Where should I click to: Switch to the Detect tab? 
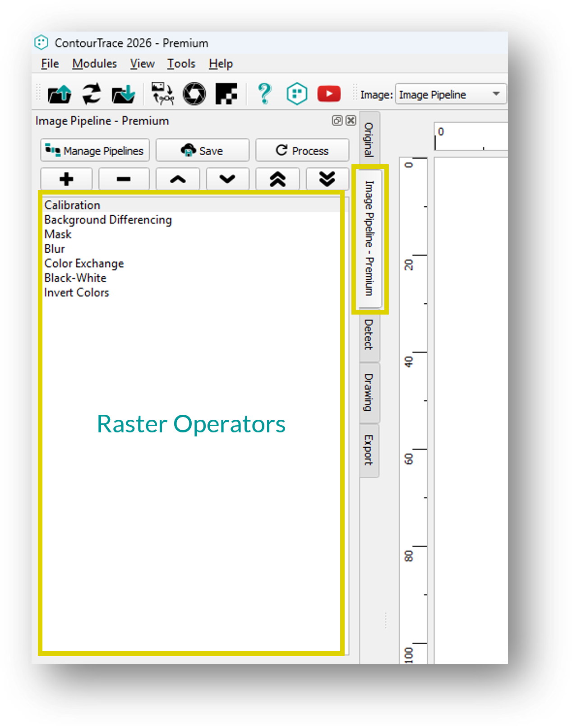[x=369, y=335]
